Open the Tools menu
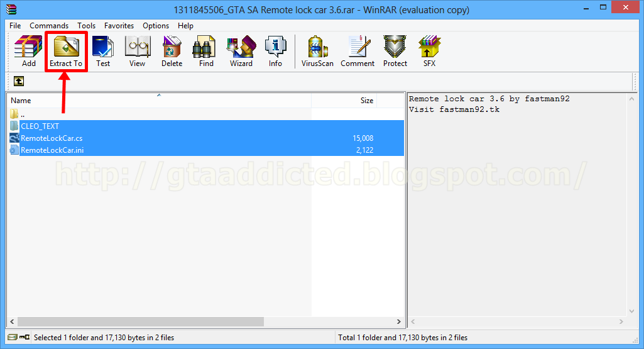Image resolution: width=644 pixels, height=349 pixels. [86, 26]
